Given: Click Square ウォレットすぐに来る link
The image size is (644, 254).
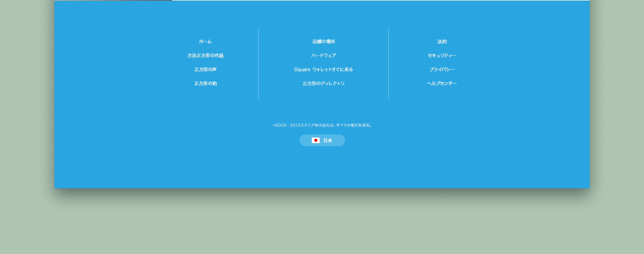Looking at the screenshot, I should (323, 70).
